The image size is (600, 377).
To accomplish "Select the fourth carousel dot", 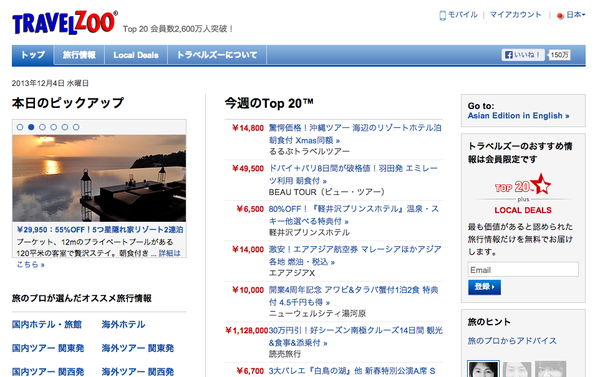I will (54, 127).
